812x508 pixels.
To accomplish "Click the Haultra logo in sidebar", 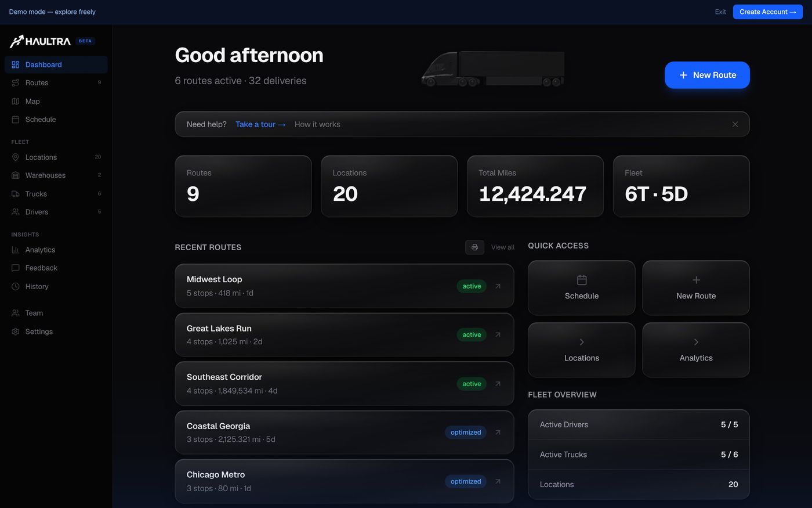I will point(40,41).
